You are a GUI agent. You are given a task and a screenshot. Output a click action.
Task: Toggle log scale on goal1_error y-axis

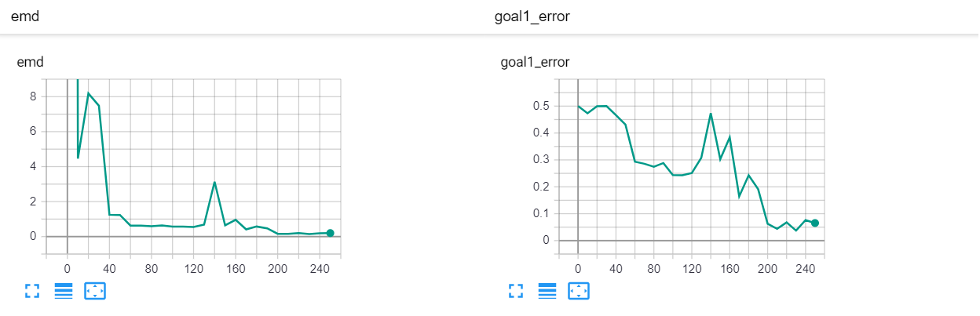547,291
